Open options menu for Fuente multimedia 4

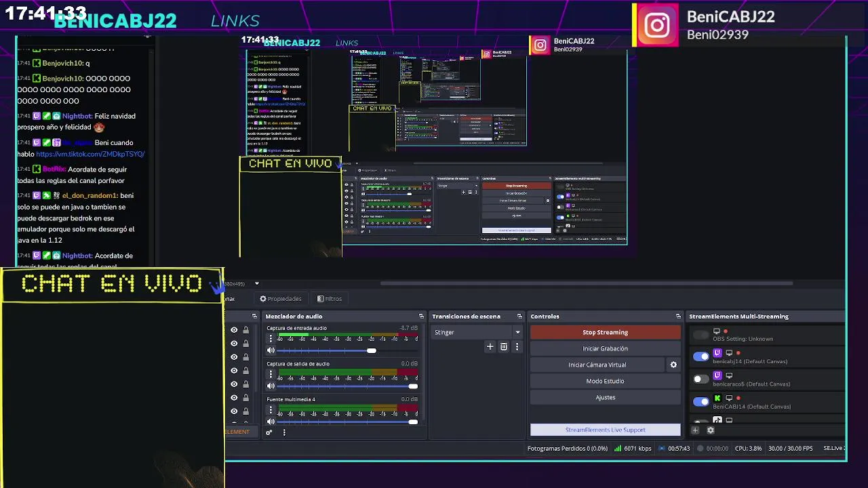[271, 409]
